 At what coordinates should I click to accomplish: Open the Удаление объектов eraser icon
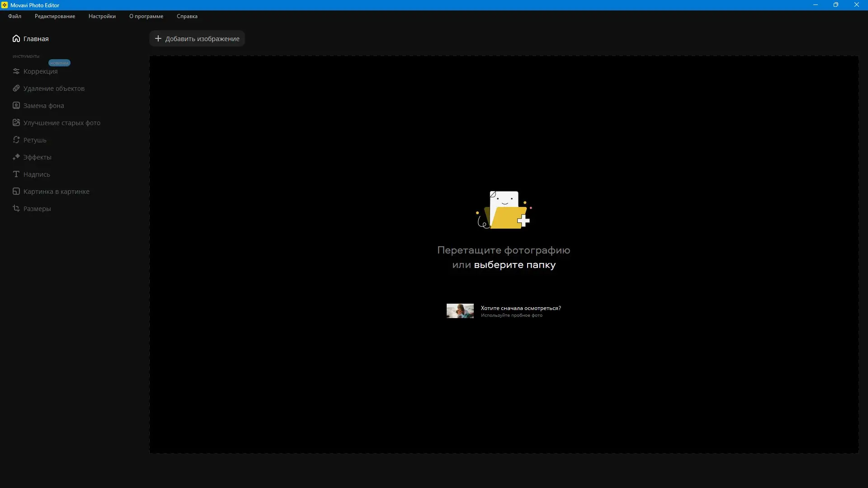tap(16, 88)
